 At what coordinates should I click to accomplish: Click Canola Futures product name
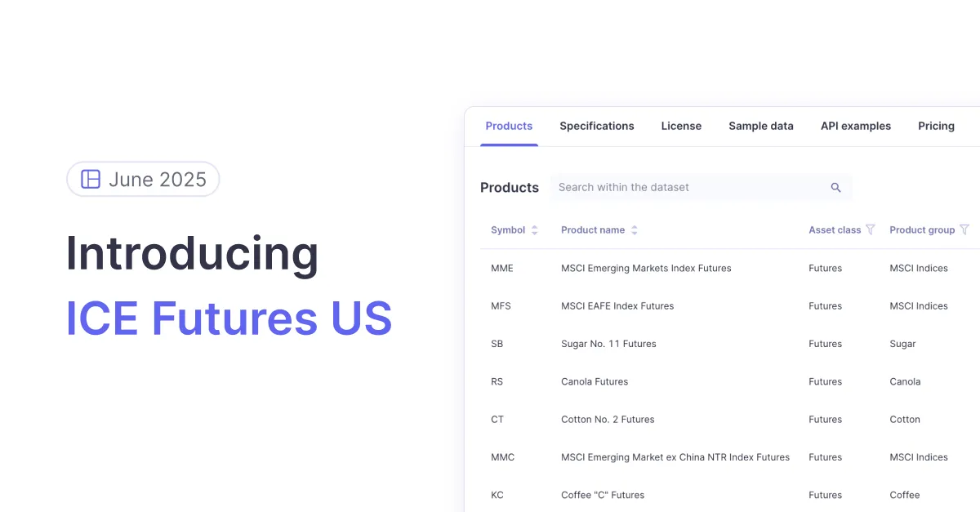[595, 381]
